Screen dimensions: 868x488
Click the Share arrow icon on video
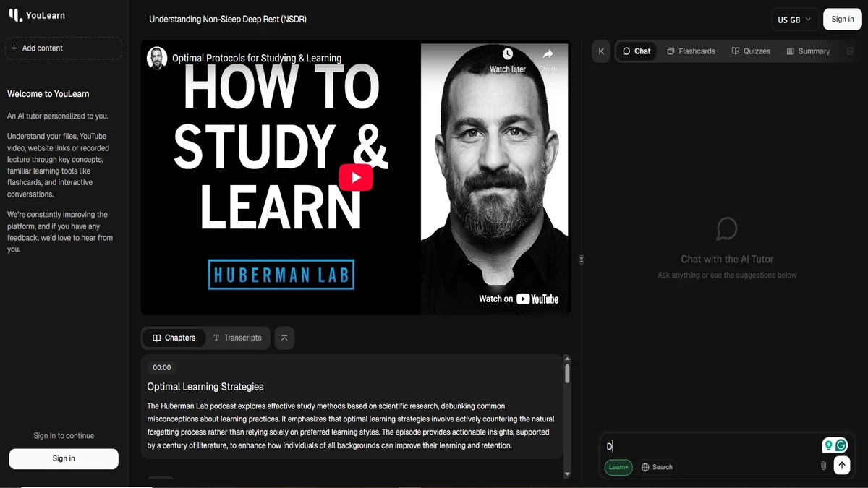pyautogui.click(x=548, y=54)
